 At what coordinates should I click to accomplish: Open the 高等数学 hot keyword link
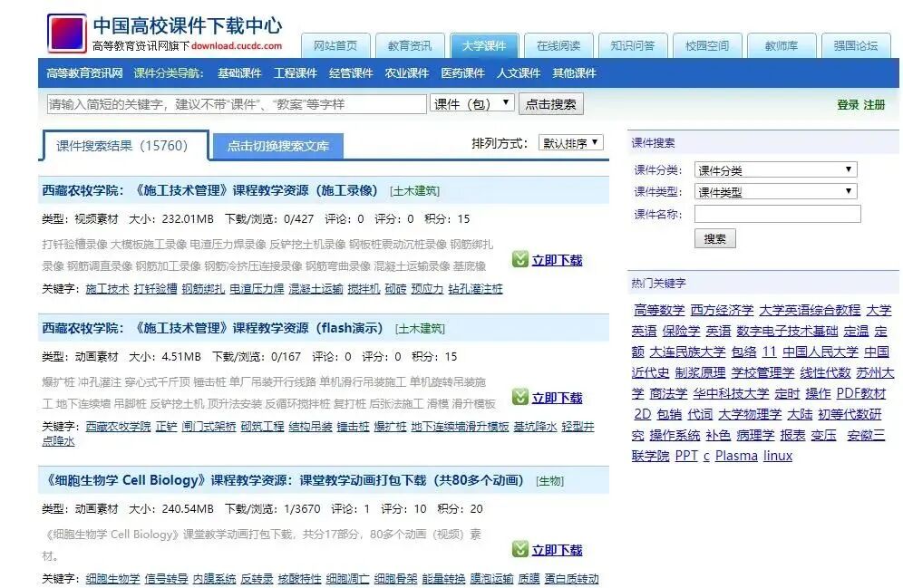tap(660, 310)
